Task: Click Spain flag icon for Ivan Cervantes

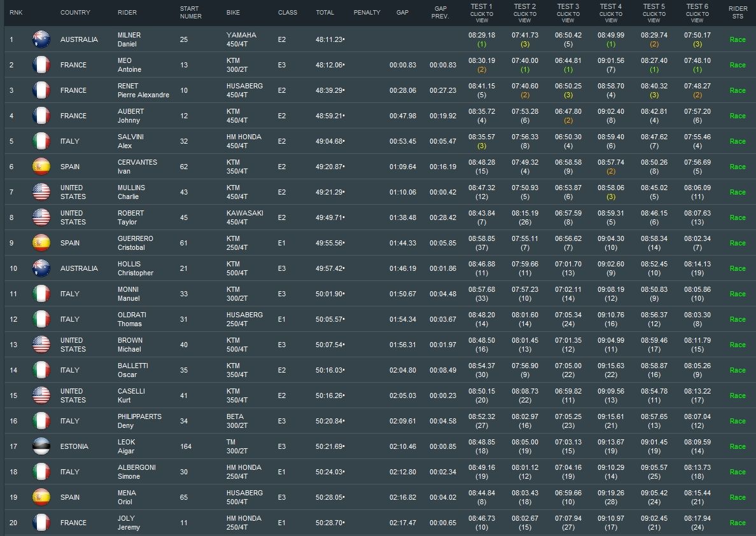Action: (x=41, y=167)
